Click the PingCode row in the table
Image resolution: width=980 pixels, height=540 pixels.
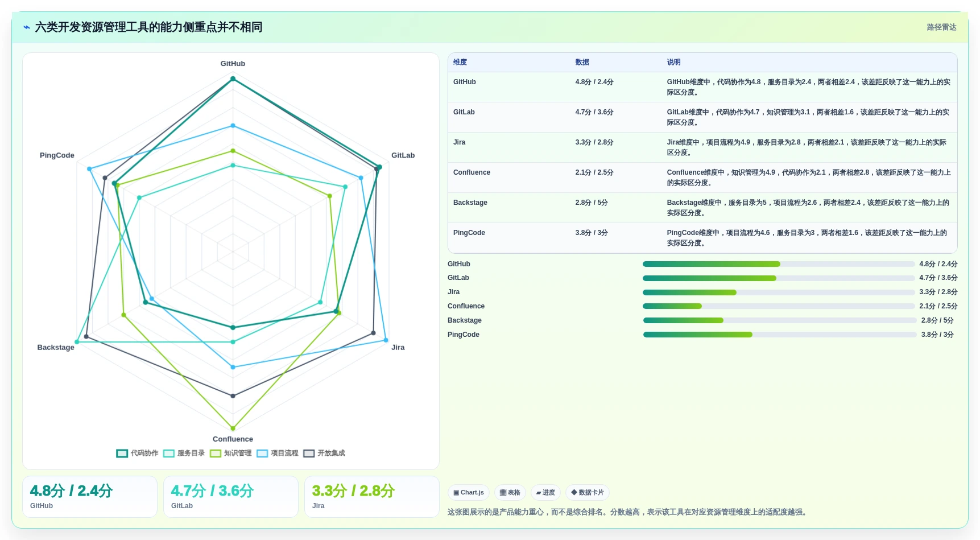click(702, 238)
